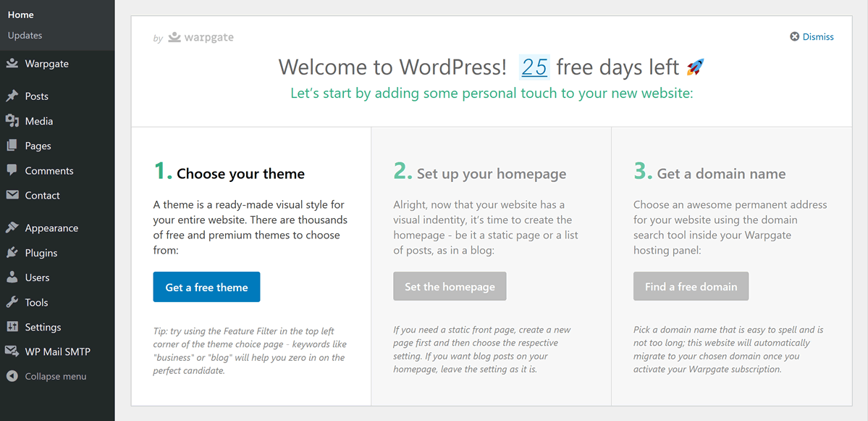Click the 25 free days link

point(535,67)
